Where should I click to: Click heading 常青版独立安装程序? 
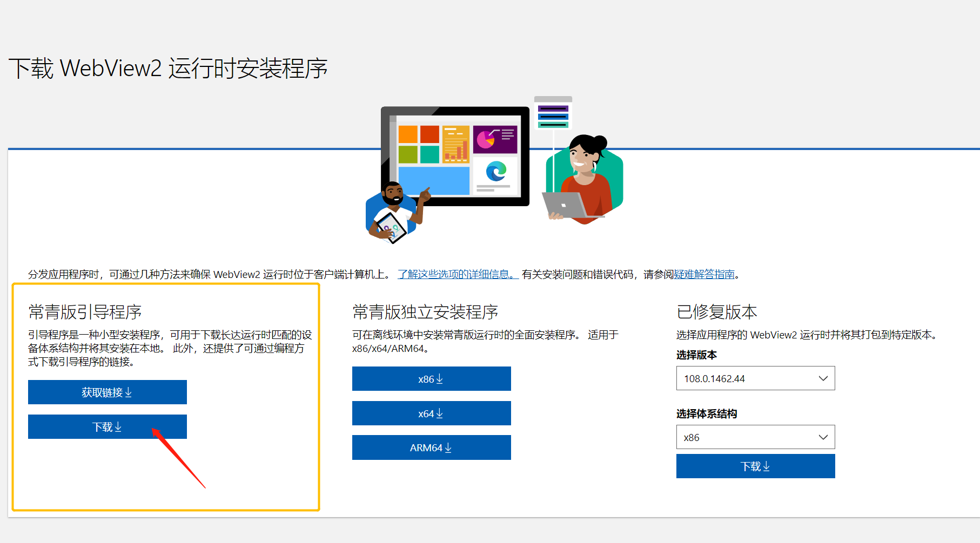(x=425, y=311)
